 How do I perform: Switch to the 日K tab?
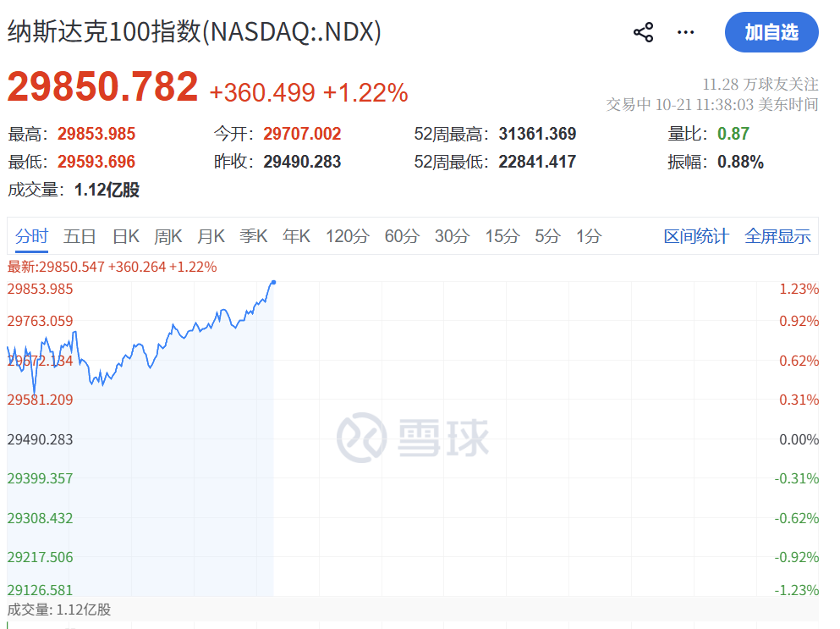[126, 236]
